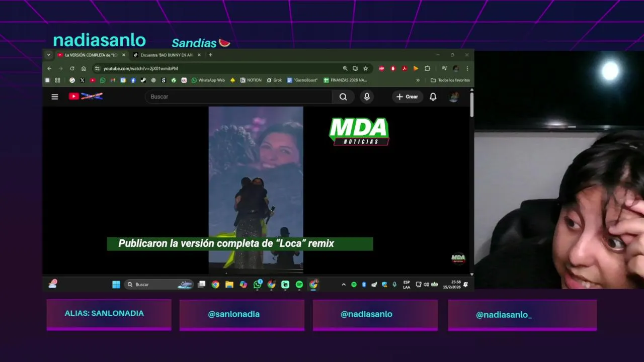Open the taskbar notification bell
The image size is (644, 362).
(465, 285)
